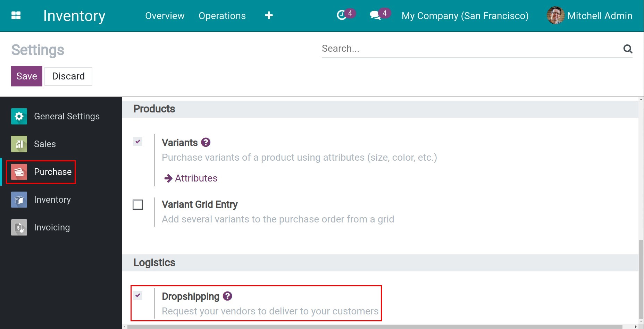Uncheck the Variants checkbox
The width and height of the screenshot is (644, 329).
138,142
